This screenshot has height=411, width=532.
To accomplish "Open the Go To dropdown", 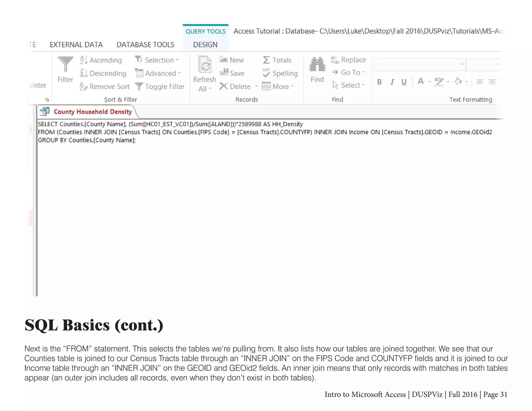I will pyautogui.click(x=348, y=72).
